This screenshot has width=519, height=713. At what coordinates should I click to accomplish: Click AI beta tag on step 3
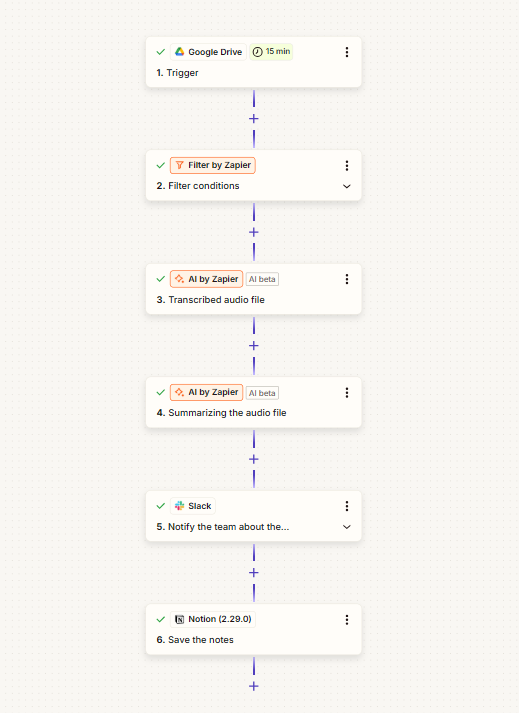[262, 279]
